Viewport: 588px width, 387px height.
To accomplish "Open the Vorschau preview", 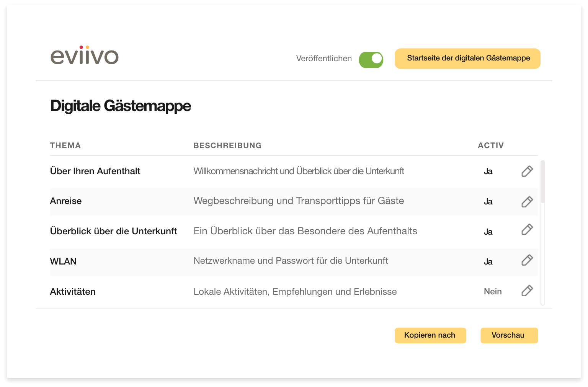I will 509,335.
